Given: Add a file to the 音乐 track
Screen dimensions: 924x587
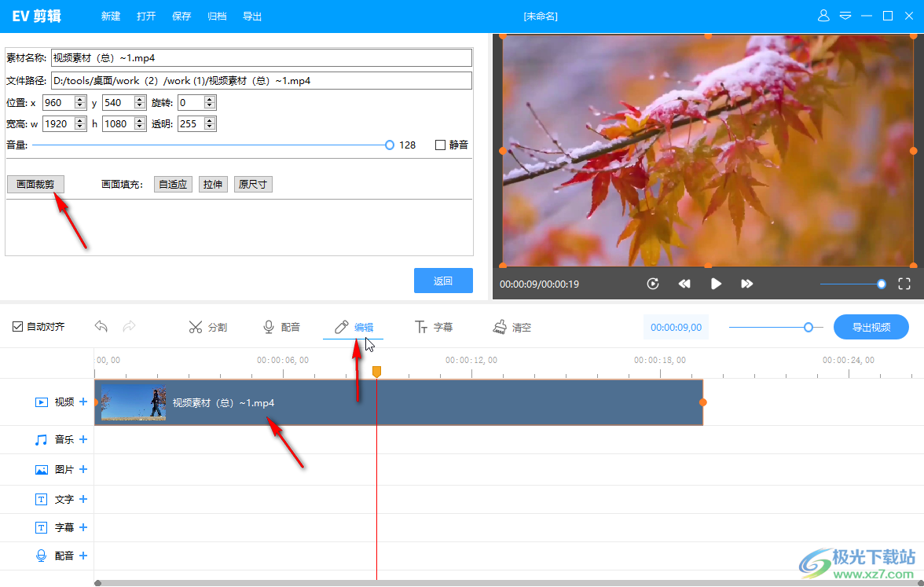Looking at the screenshot, I should [83, 439].
